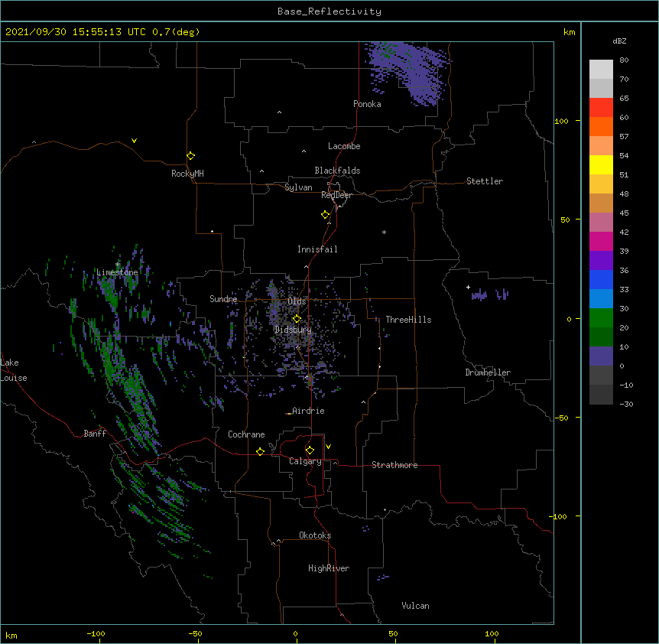Click the RockyMH label
Viewport: 659px width, 644px height.
click(x=187, y=174)
